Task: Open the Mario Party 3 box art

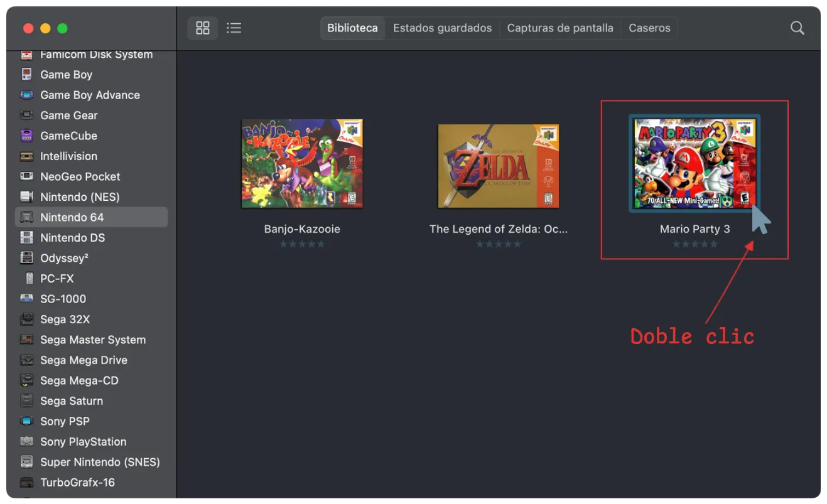Action: pos(695,163)
